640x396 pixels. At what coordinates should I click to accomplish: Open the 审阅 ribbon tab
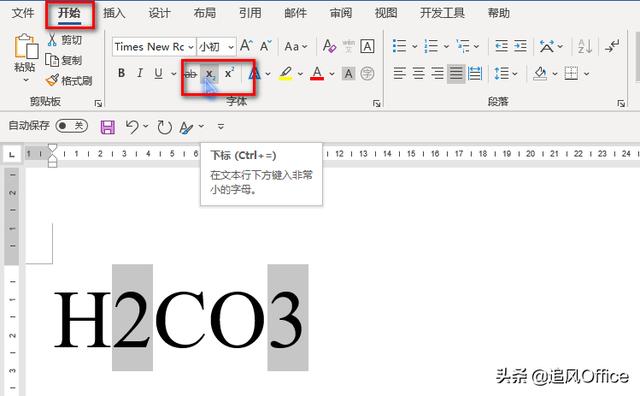[341, 13]
